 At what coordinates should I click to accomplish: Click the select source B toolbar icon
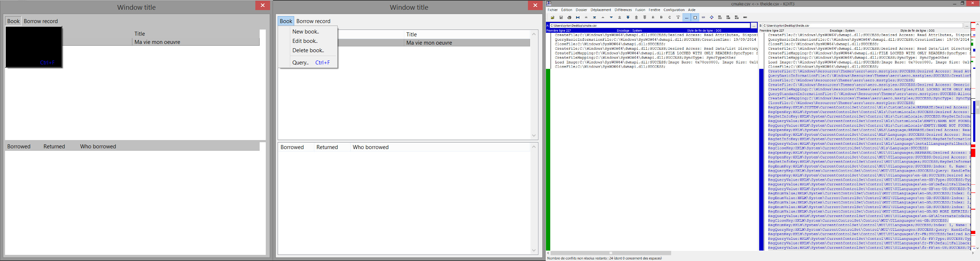pos(661,18)
